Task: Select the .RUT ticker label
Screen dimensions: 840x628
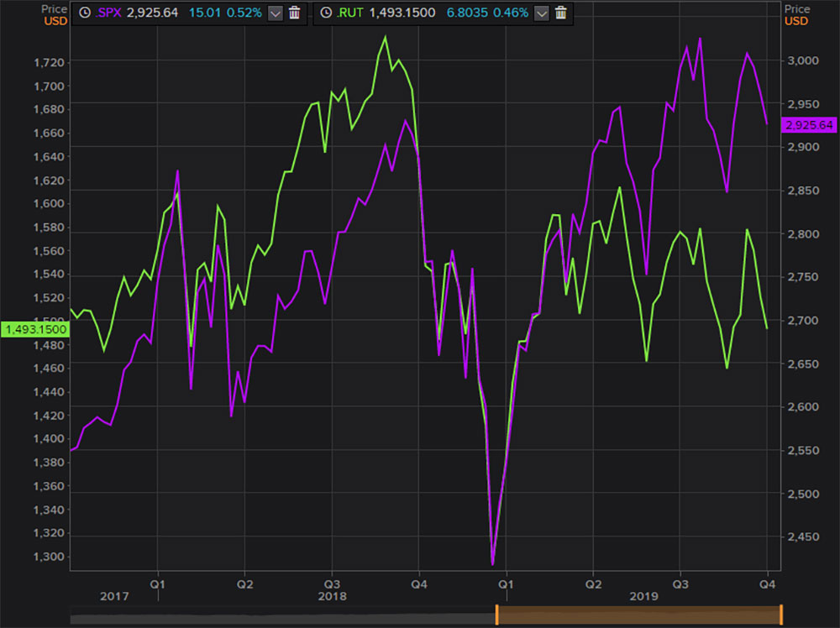Action: 352,13
